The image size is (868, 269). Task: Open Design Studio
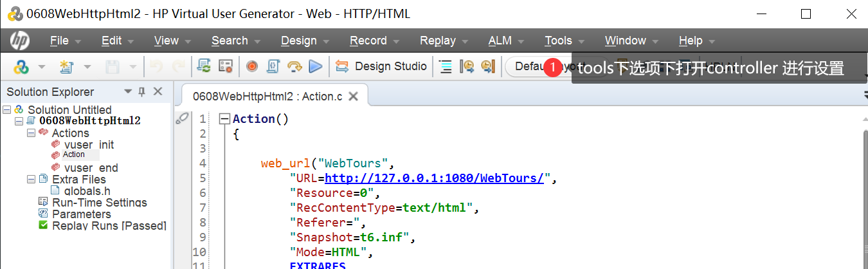coord(381,66)
